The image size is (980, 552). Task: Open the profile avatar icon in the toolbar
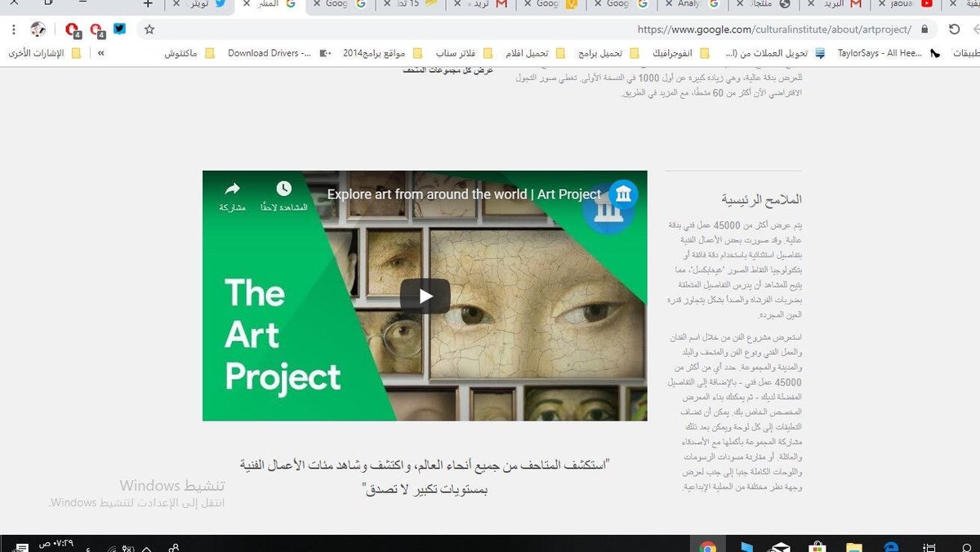pos(38,30)
